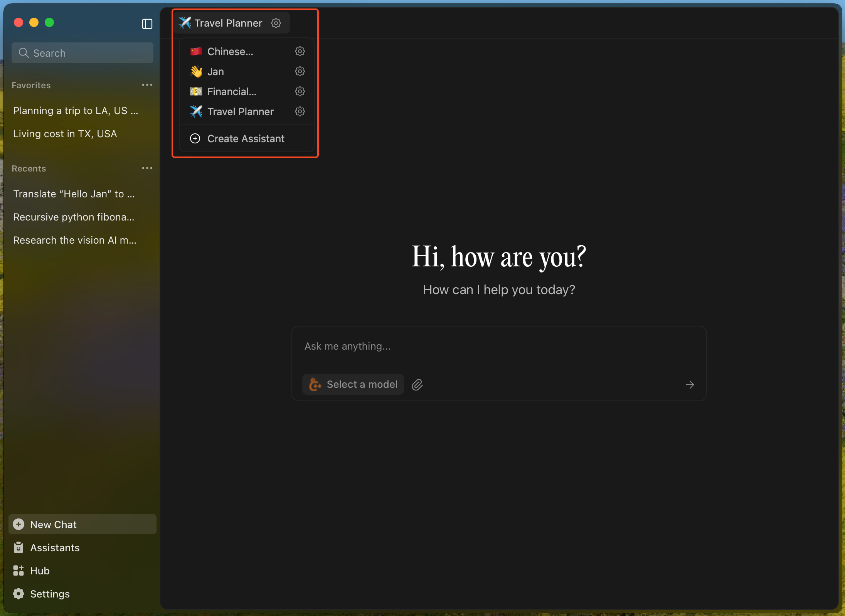Click the header Travel Planner gear icon
Image resolution: width=845 pixels, height=616 pixels.
click(276, 23)
